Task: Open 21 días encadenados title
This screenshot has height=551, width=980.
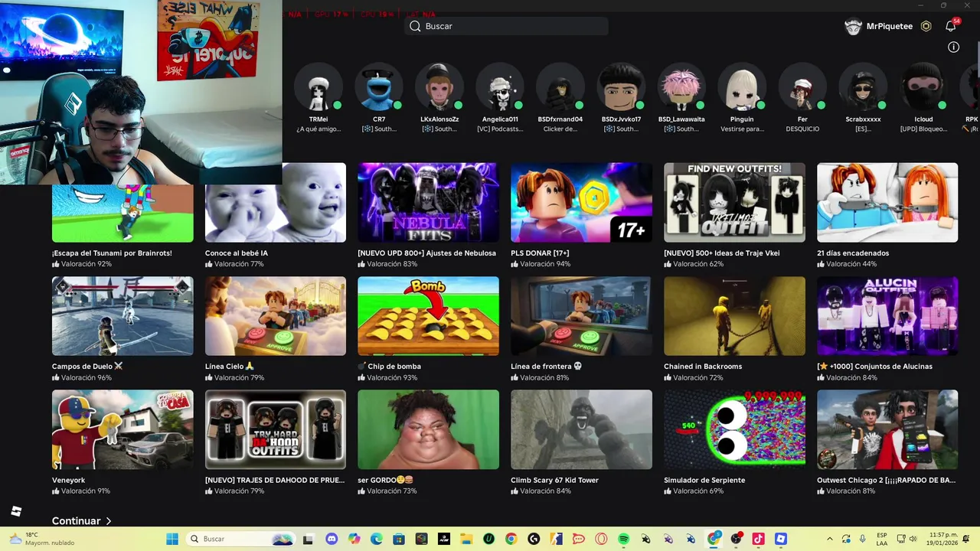Action: pyautogui.click(x=853, y=253)
